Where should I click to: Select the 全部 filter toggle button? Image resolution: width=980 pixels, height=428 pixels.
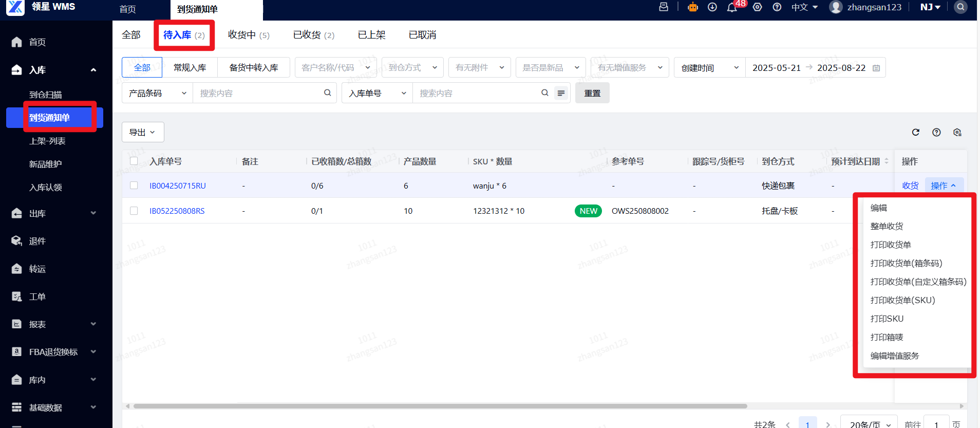pyautogui.click(x=142, y=67)
